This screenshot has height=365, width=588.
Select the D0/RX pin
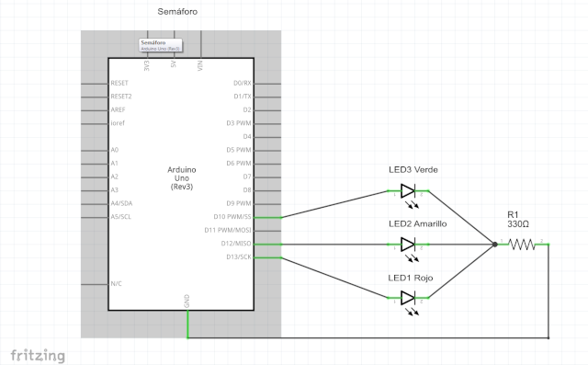point(243,83)
